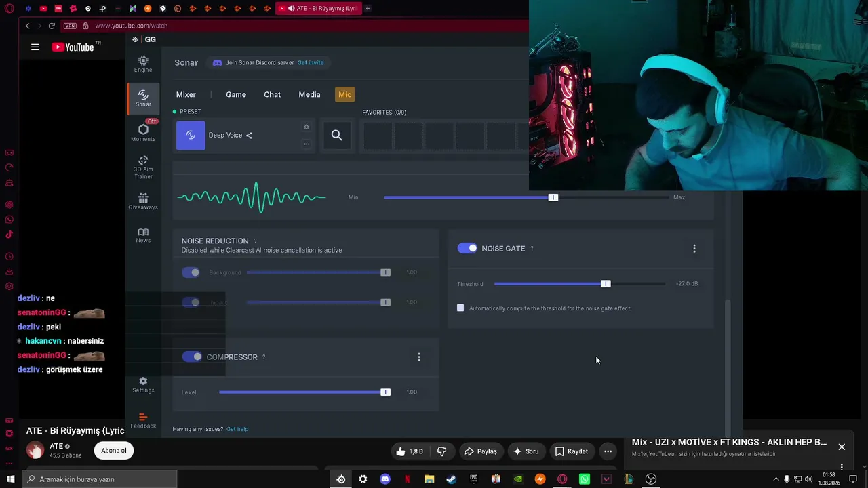
Task: Open more actions menu under the YouTube video
Action: [608, 451]
